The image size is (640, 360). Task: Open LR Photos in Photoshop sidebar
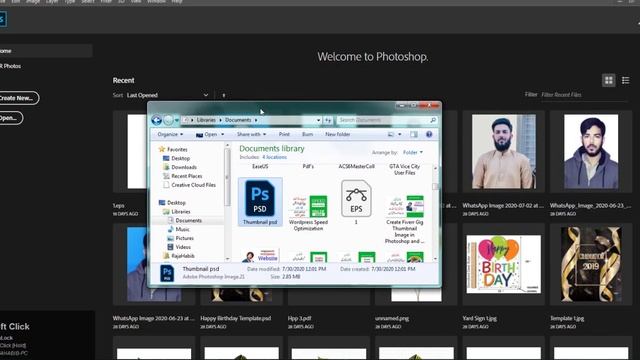pos(11,66)
